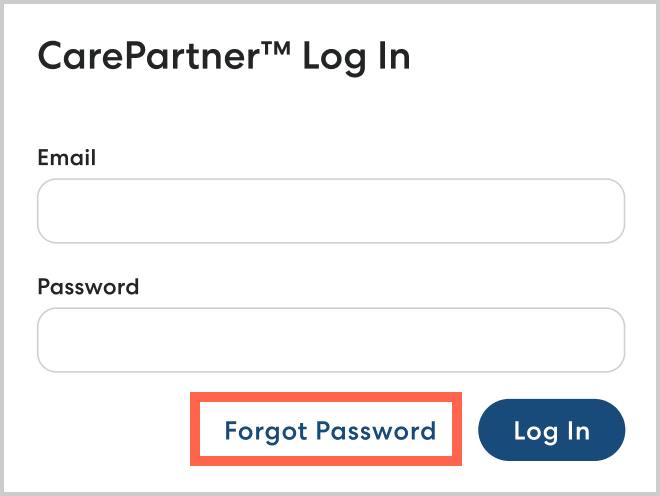Select the highlighted Forgot Password option
Screen dimensions: 660x496
(330, 431)
